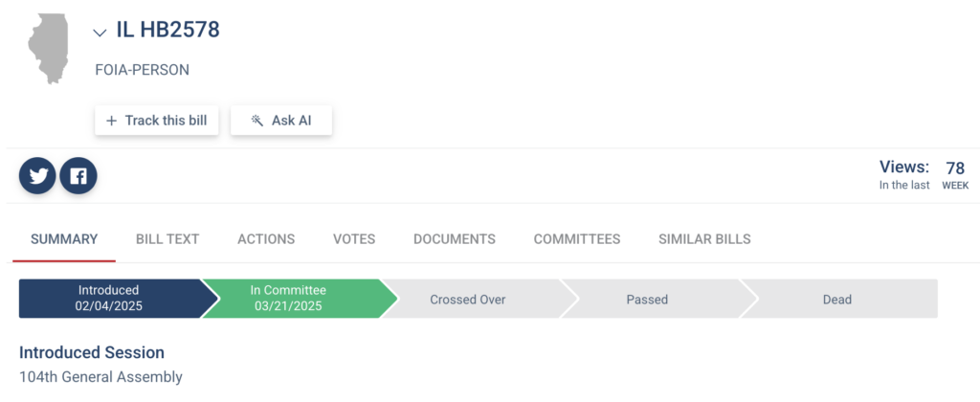Open the Ask AI button

click(281, 121)
